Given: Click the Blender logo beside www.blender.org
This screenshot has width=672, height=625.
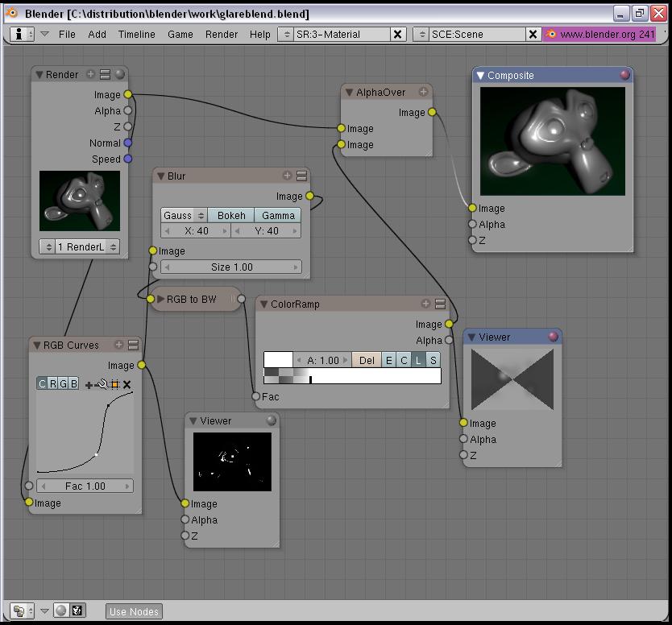Looking at the screenshot, I should [551, 34].
